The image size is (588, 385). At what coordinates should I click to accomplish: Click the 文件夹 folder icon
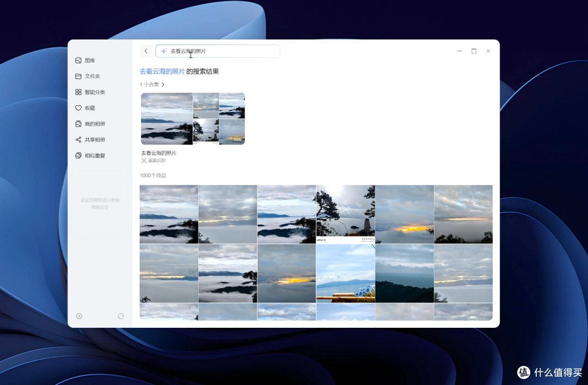pos(78,76)
